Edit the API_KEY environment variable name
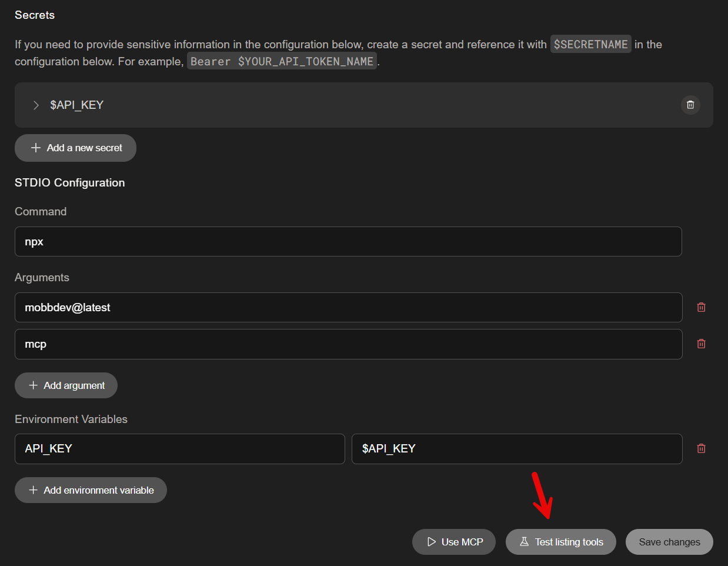Screen dimensions: 728x566 [x=179, y=449]
